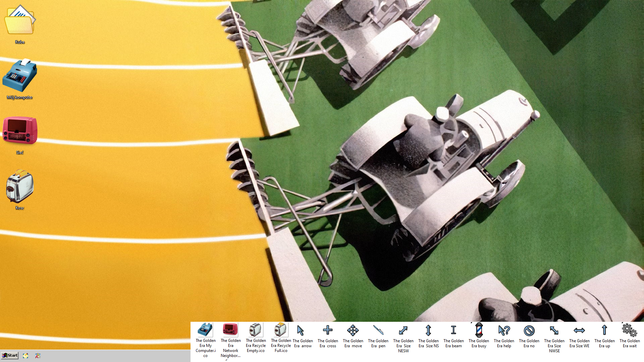Select The Golden Era Recycle Full.ico
The height and width of the screenshot is (362, 644).
(x=281, y=330)
